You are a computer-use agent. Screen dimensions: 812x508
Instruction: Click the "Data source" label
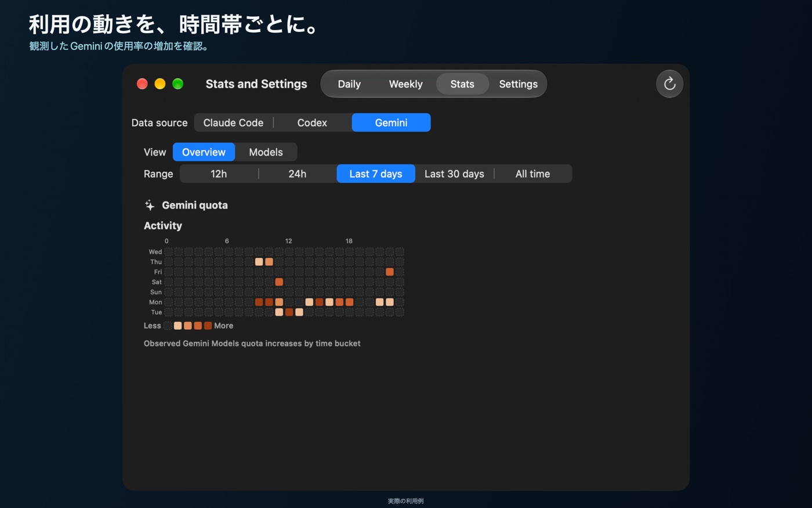pos(159,123)
